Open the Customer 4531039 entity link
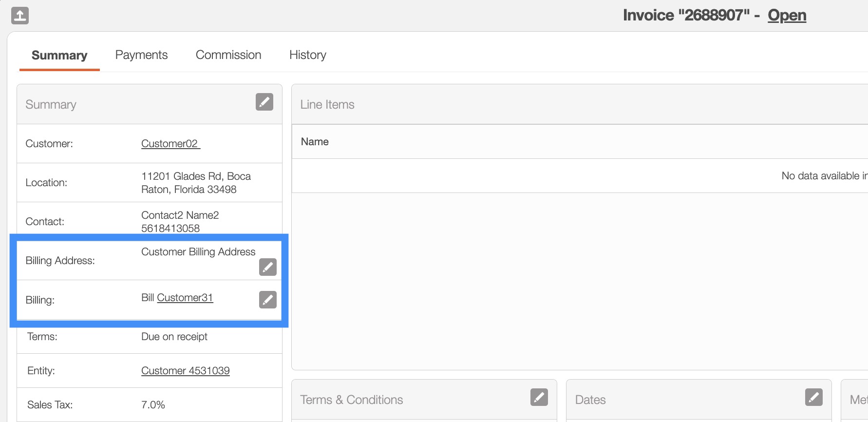This screenshot has width=868, height=422. [185, 371]
